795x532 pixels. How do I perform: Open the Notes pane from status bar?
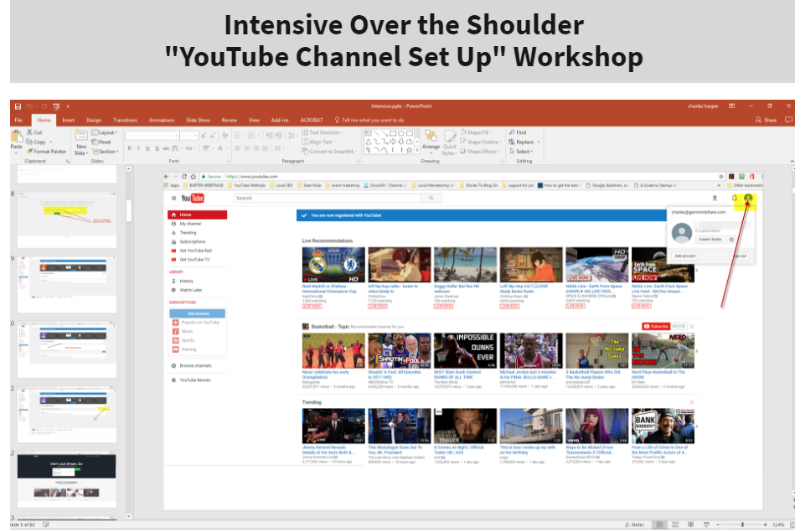(x=634, y=525)
